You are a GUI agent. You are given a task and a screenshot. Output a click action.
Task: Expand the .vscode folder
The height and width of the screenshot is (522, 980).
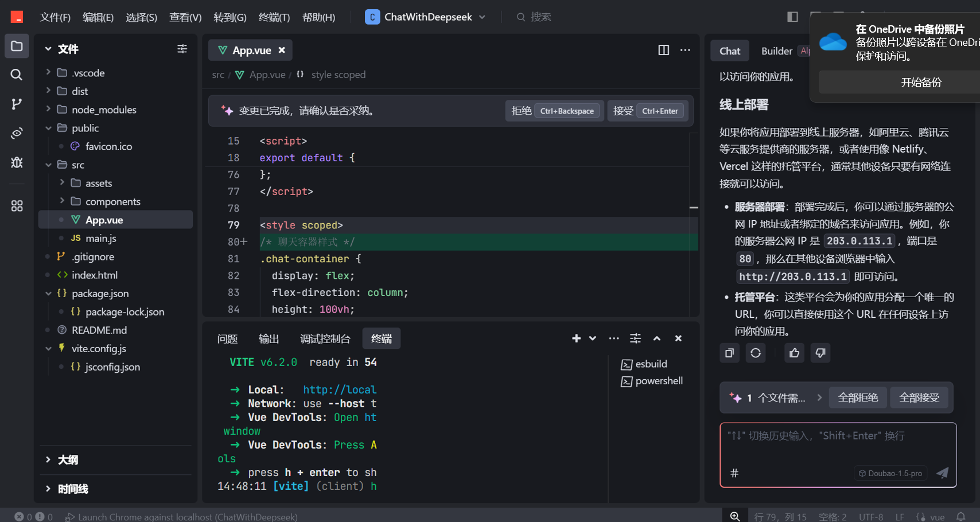tap(48, 72)
